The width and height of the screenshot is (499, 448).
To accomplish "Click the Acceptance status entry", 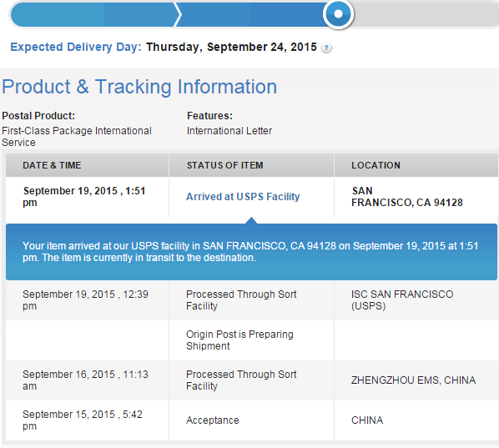I will point(213,420).
